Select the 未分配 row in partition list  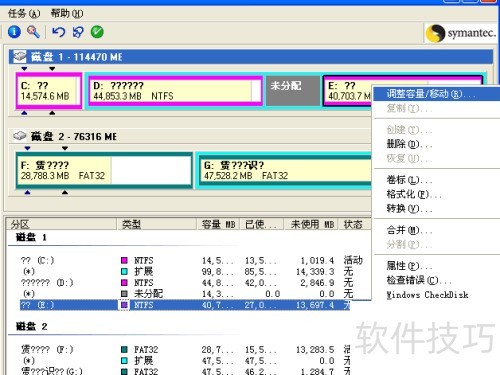187,294
